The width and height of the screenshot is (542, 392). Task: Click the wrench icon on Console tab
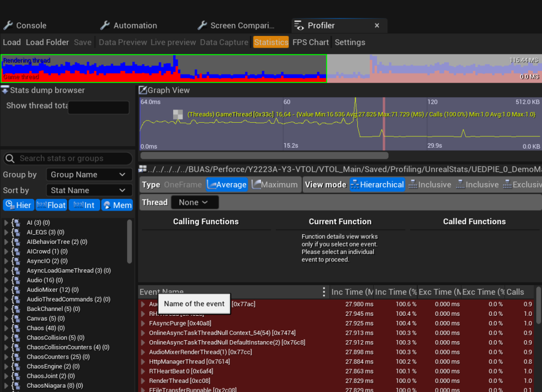pos(8,25)
